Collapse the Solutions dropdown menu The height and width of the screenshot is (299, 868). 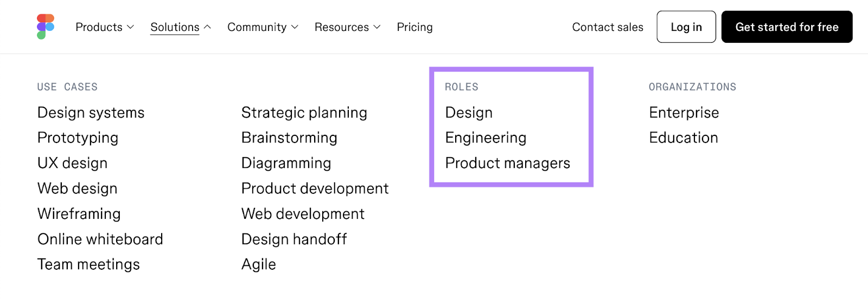pyautogui.click(x=180, y=27)
